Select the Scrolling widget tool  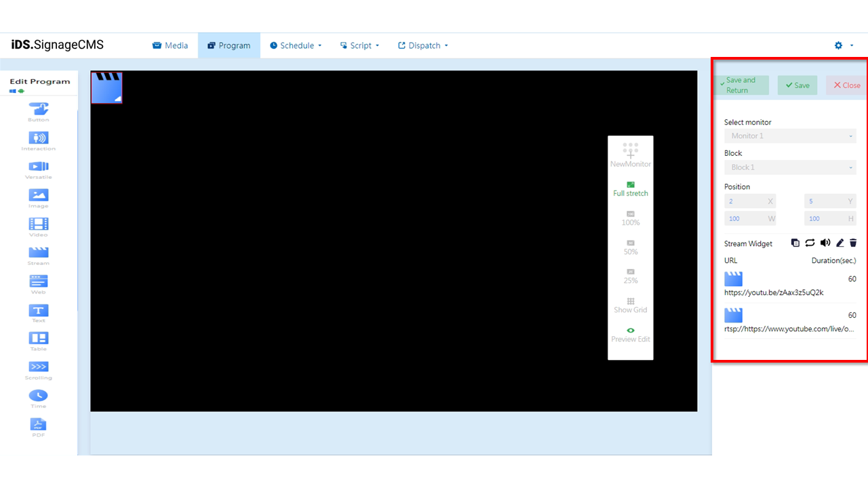[39, 369]
